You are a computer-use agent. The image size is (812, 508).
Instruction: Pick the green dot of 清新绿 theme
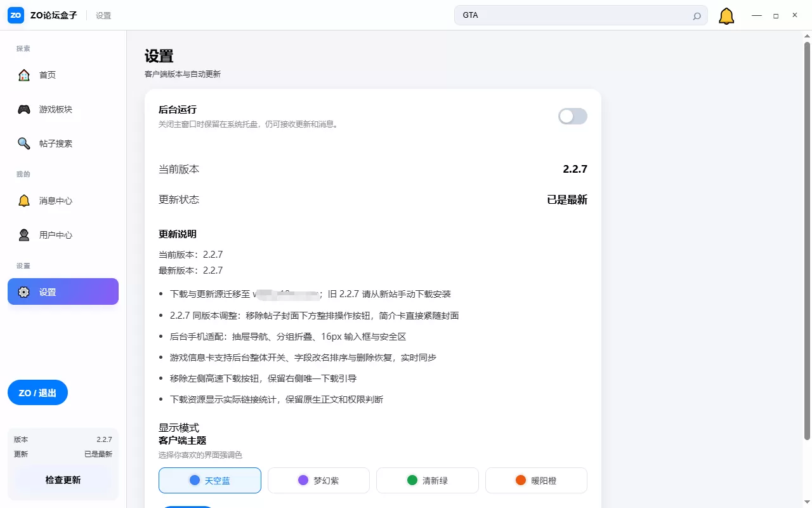pyautogui.click(x=412, y=480)
